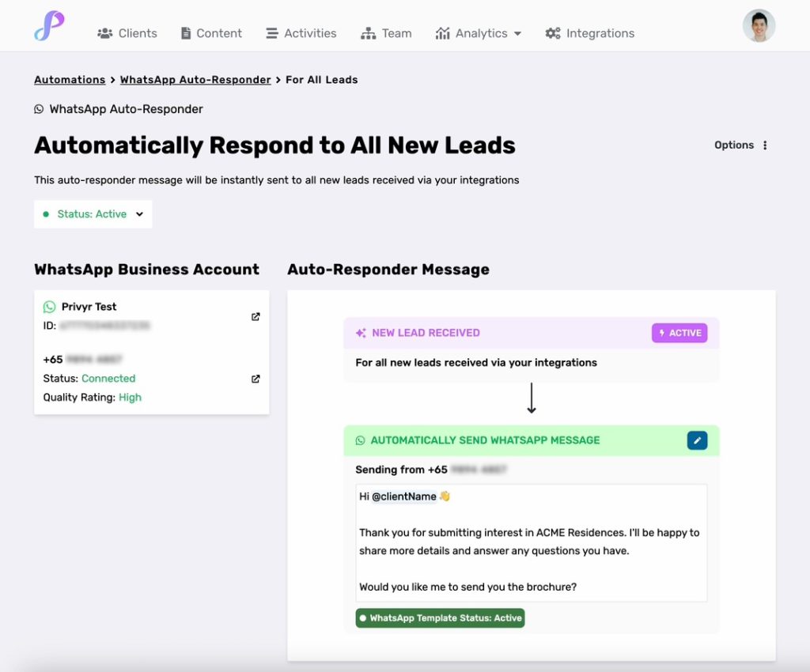Click the WhatsApp icon next to Privyr Test
The image size is (810, 672).
[x=49, y=307]
